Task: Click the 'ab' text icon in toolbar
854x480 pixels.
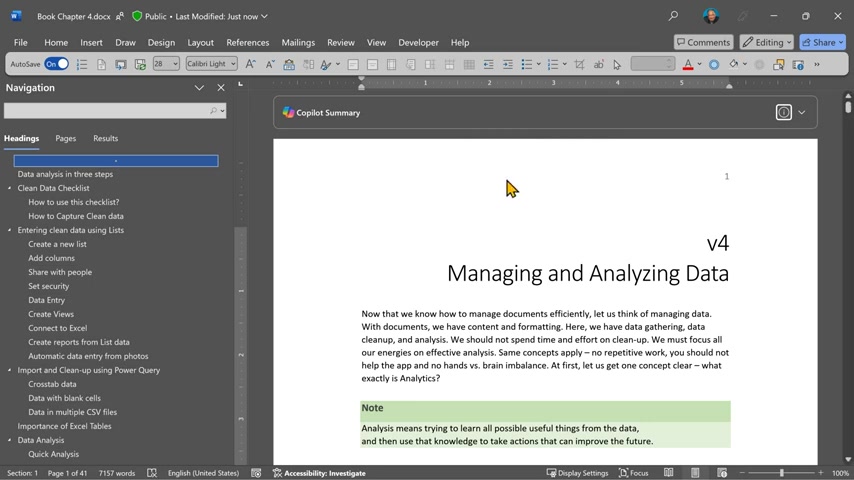Action: (x=598, y=65)
